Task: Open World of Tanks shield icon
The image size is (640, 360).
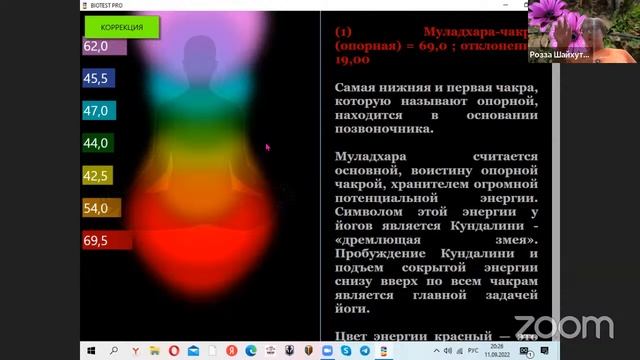Action: (309, 351)
